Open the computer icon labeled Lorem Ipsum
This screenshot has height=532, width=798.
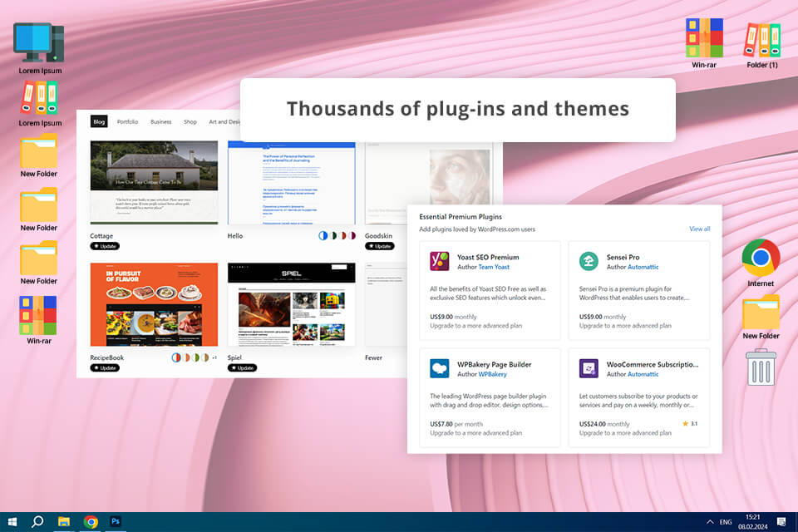(x=39, y=42)
